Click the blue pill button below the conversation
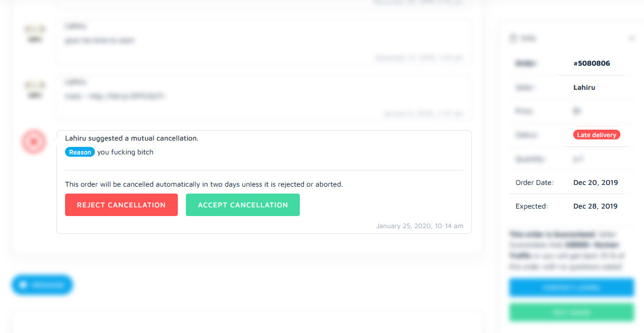The width and height of the screenshot is (644, 333). click(42, 285)
